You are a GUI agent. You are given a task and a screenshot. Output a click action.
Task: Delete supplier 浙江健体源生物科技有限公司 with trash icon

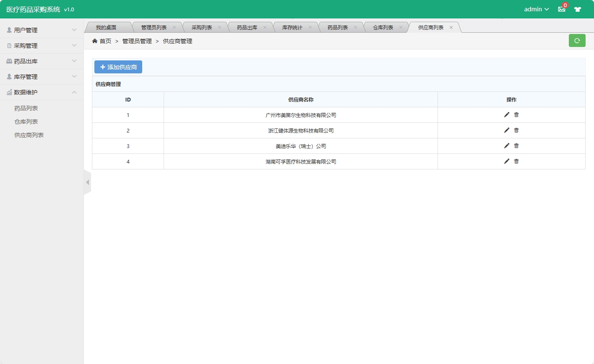pos(516,130)
